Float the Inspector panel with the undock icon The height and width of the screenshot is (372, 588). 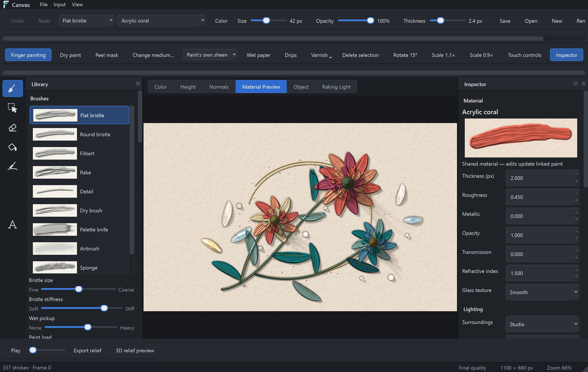575,84
